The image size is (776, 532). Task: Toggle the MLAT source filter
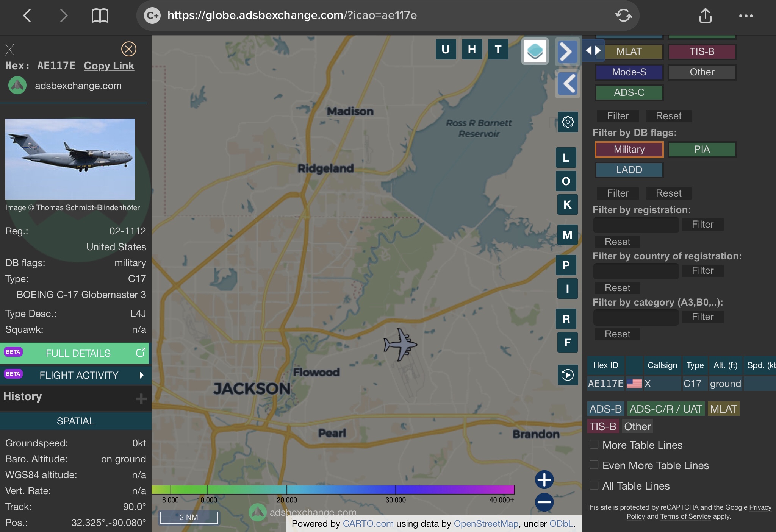[629, 51]
